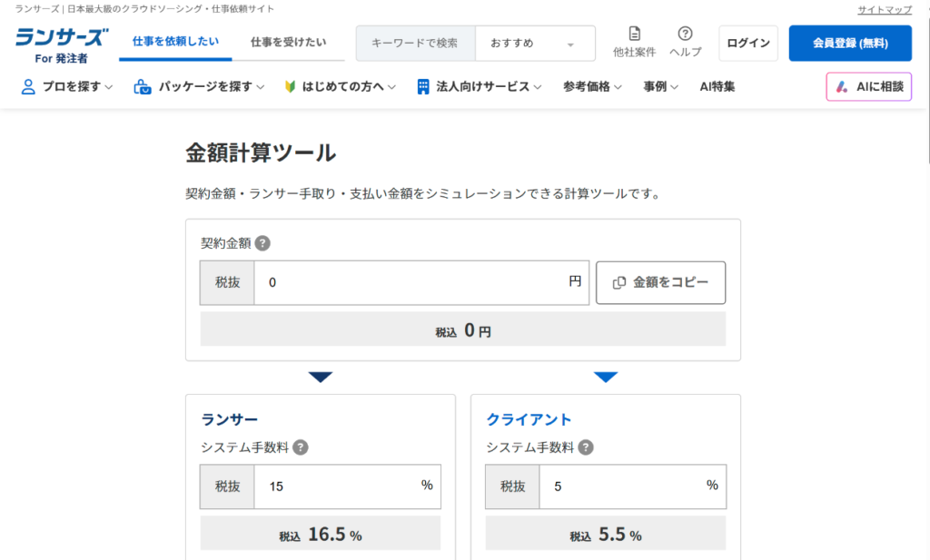930x560 pixels.
Task: Switch to the 仕事を受けたい tab
Action: [288, 42]
